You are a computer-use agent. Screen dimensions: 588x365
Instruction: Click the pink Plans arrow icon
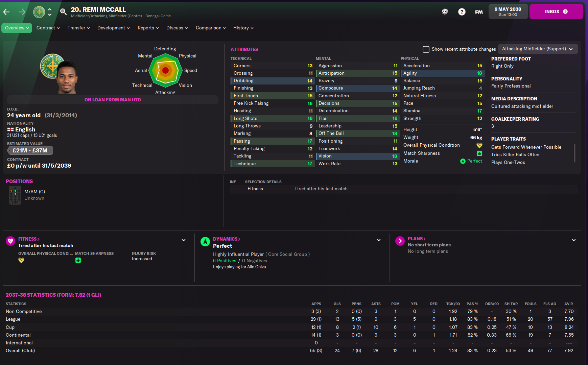pyautogui.click(x=400, y=241)
